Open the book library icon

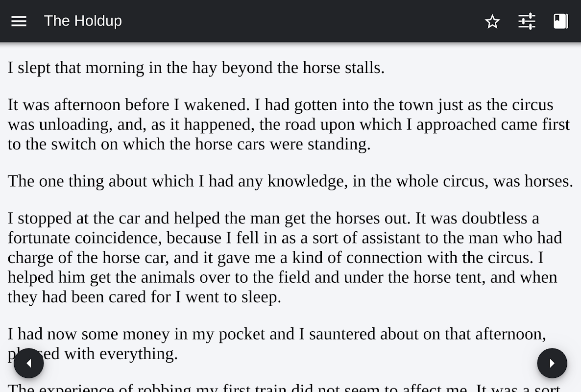click(560, 21)
